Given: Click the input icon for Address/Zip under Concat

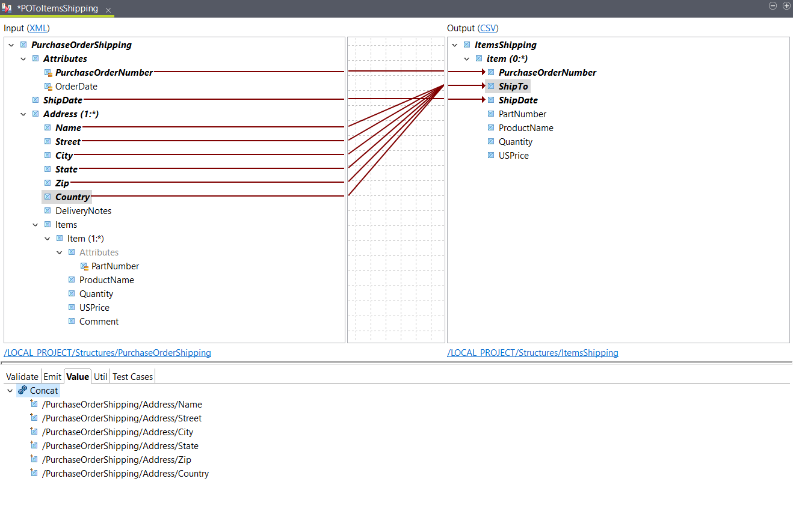Looking at the screenshot, I should coord(34,459).
